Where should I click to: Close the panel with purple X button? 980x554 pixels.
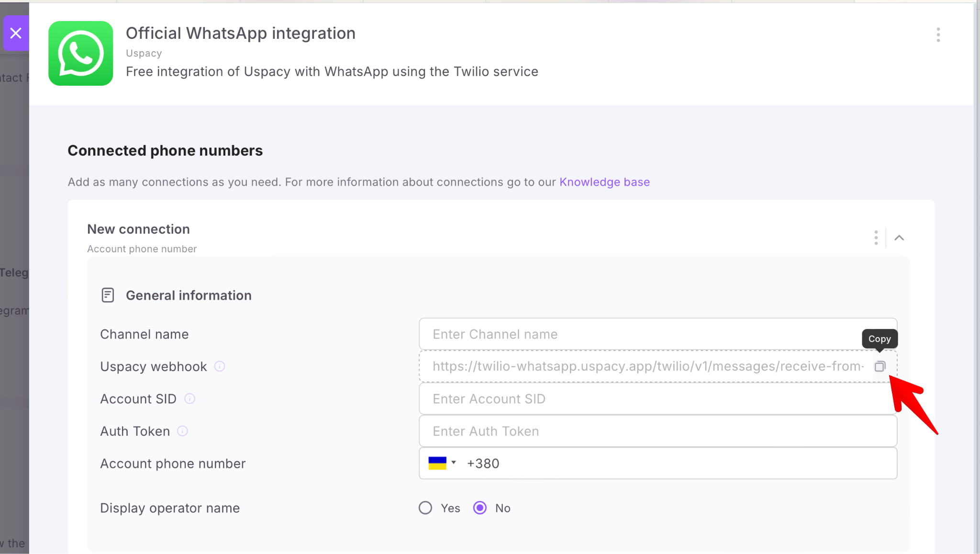pyautogui.click(x=16, y=33)
